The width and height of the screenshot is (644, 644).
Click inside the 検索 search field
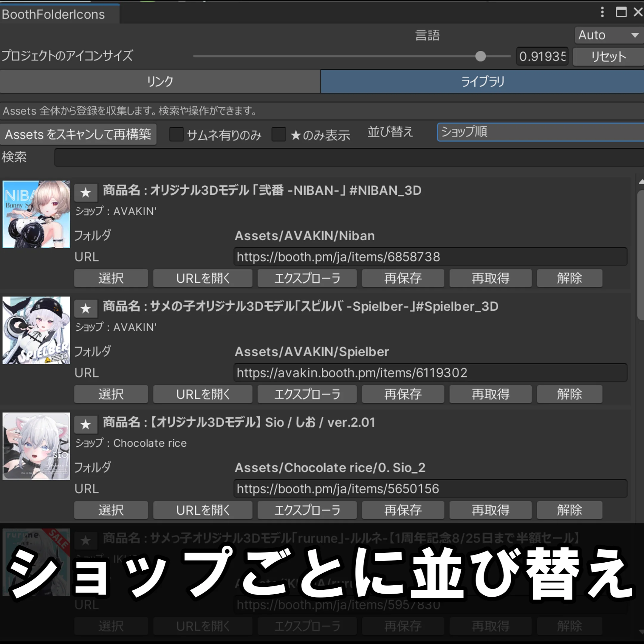300,157
